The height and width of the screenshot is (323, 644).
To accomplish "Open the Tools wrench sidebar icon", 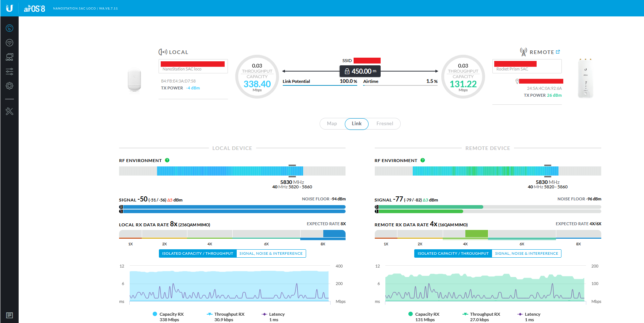I will (9, 111).
